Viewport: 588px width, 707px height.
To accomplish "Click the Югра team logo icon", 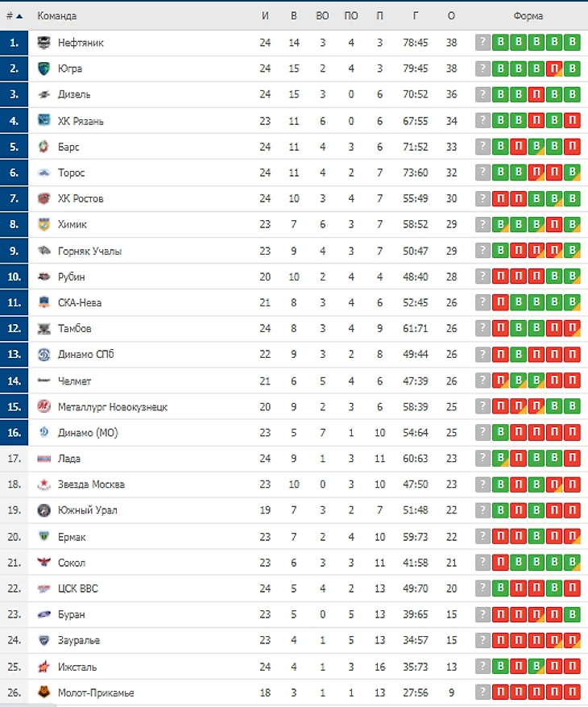I will click(44, 69).
